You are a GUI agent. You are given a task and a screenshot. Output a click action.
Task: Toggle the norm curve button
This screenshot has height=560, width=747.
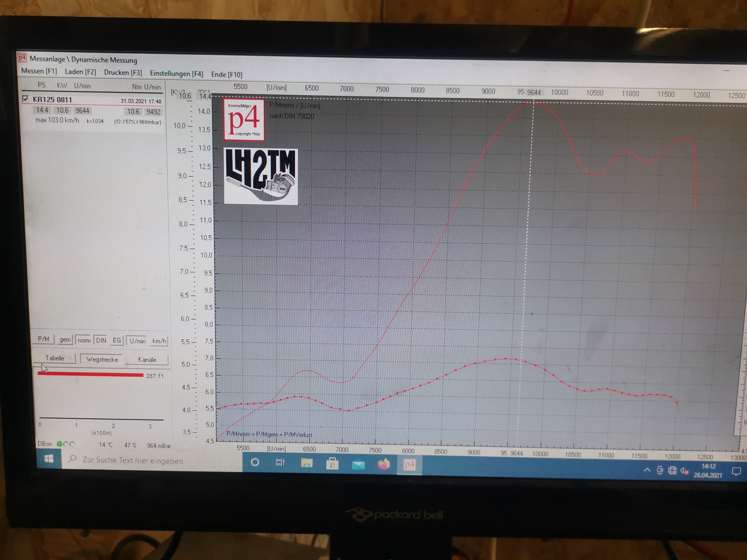[84, 340]
